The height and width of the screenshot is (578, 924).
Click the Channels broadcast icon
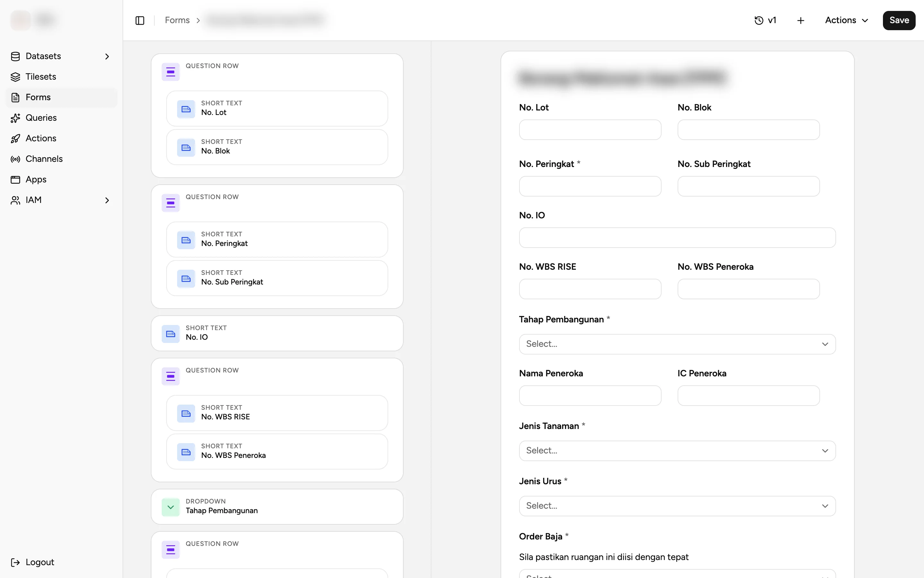point(15,159)
